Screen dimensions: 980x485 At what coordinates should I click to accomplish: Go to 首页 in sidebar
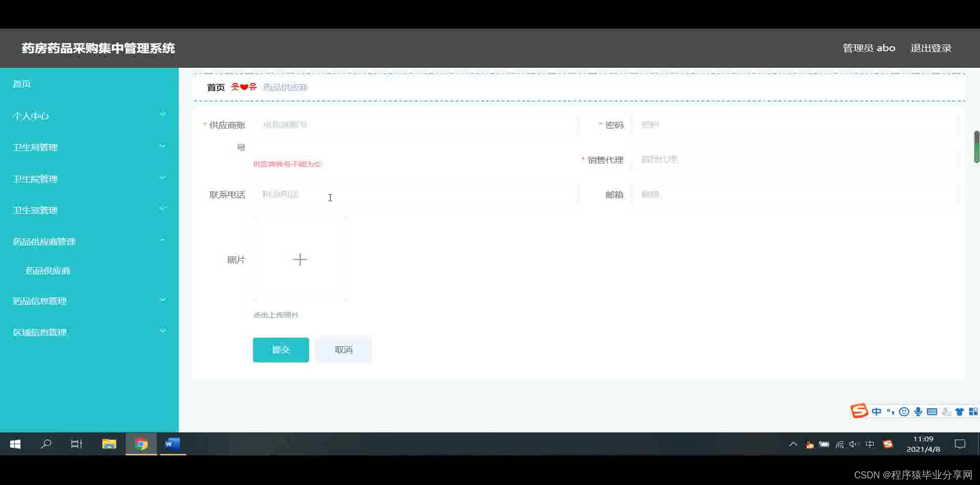[x=22, y=84]
